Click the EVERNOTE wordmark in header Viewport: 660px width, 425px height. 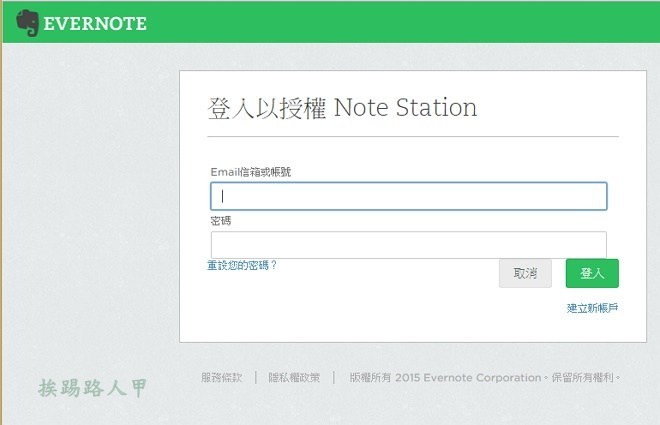pyautogui.click(x=95, y=24)
